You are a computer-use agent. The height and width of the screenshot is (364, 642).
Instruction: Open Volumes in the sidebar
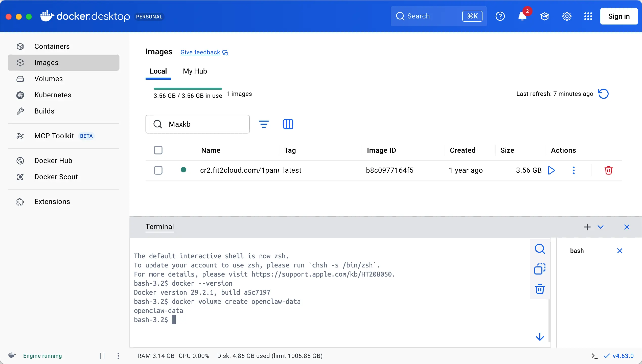pyautogui.click(x=49, y=79)
